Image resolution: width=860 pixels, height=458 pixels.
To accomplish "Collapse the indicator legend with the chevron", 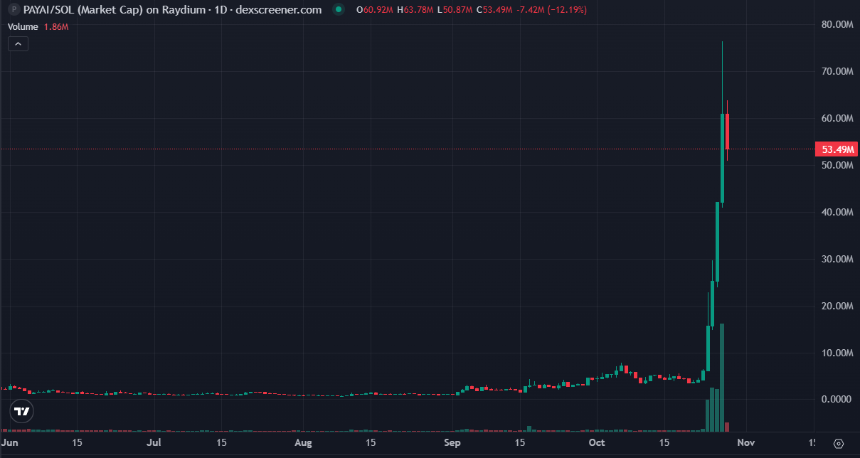I will tap(20, 44).
